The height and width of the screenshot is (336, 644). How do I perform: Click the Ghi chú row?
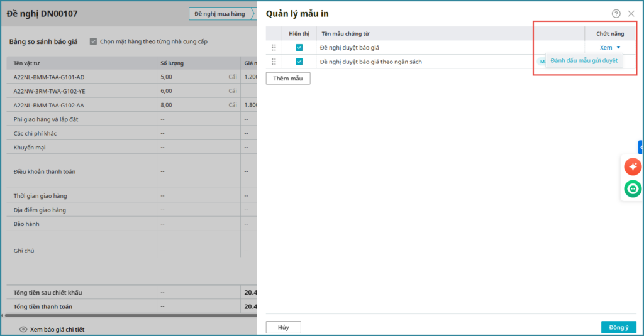132,251
